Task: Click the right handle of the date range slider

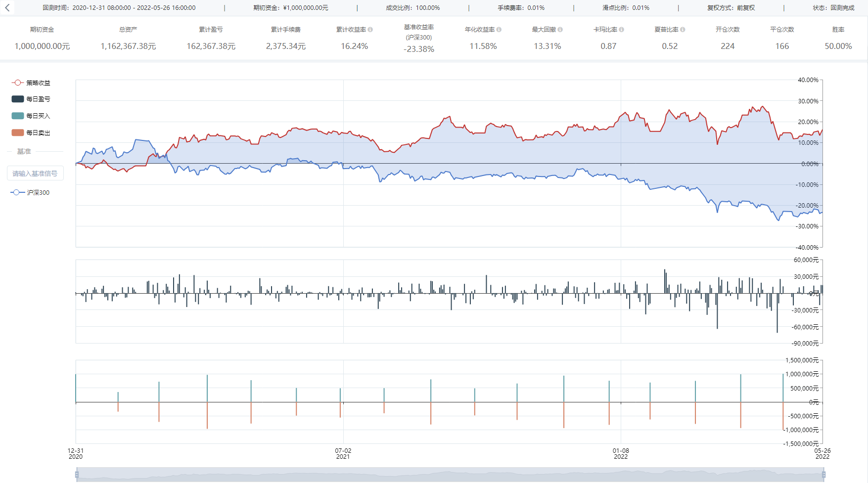Action: [823, 475]
